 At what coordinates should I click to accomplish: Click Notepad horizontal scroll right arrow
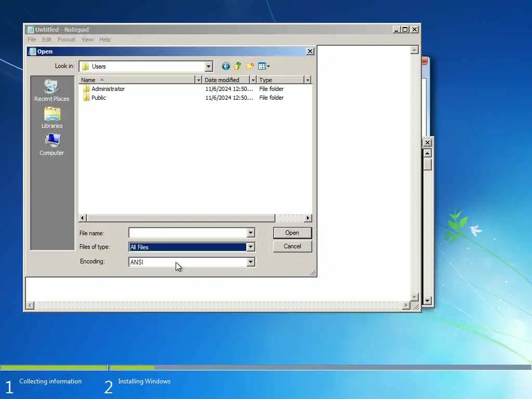tap(406, 305)
